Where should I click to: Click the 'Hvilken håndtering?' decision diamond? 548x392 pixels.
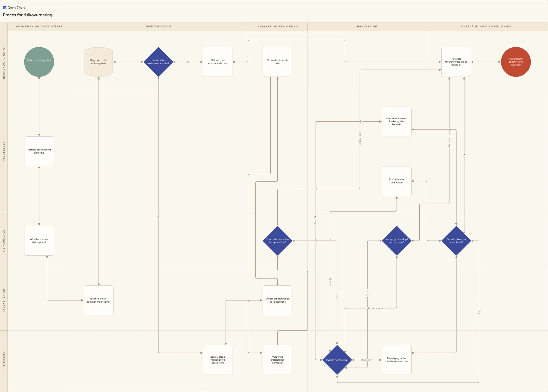(337, 360)
